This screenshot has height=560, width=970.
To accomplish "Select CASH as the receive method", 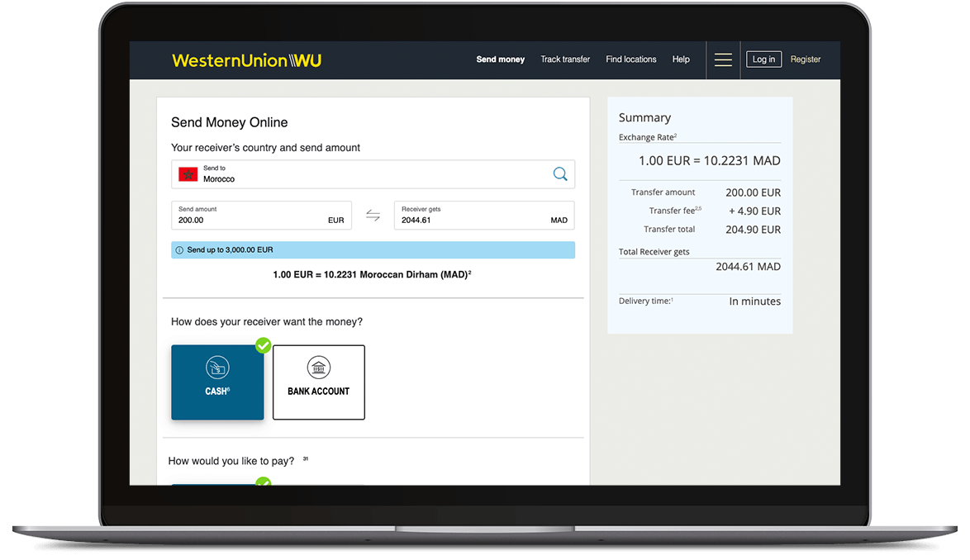I will pos(217,382).
